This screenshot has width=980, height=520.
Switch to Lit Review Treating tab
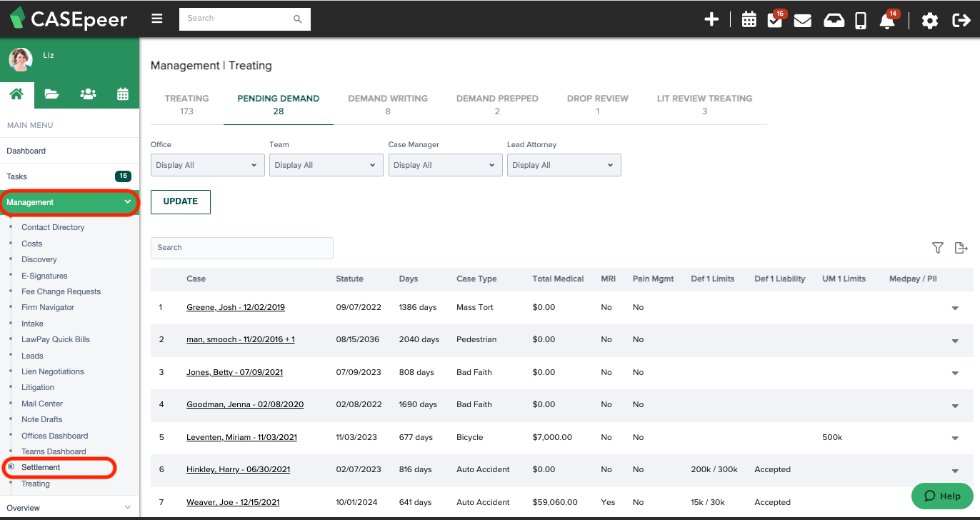coord(705,104)
